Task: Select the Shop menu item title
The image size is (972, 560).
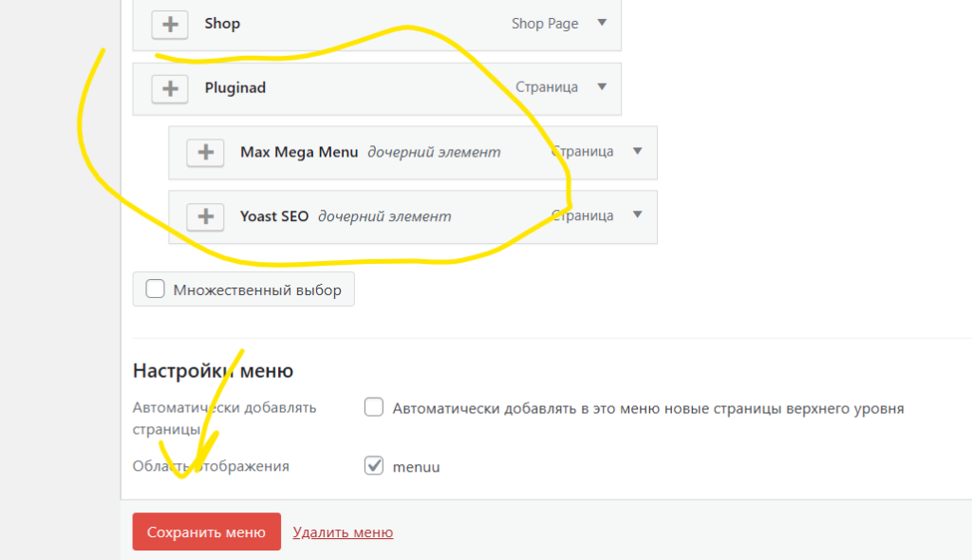Action: (x=222, y=24)
